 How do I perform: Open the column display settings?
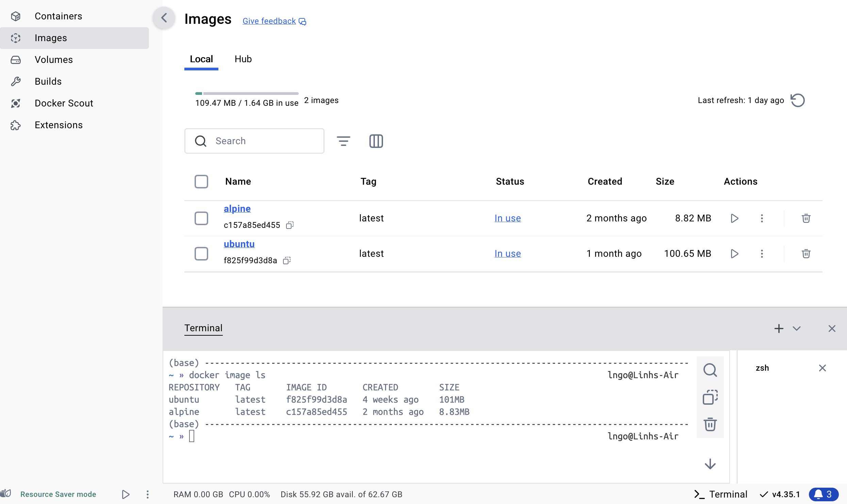(x=376, y=141)
